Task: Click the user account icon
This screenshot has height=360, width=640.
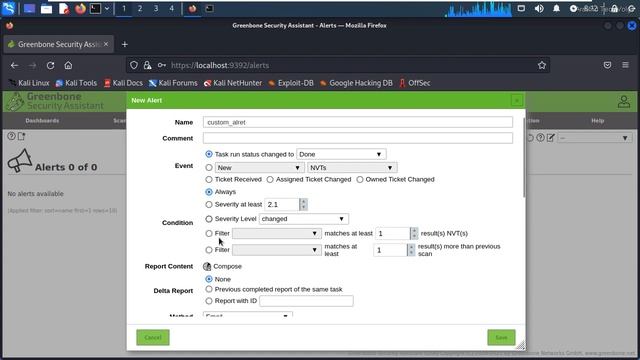Action: point(623,102)
